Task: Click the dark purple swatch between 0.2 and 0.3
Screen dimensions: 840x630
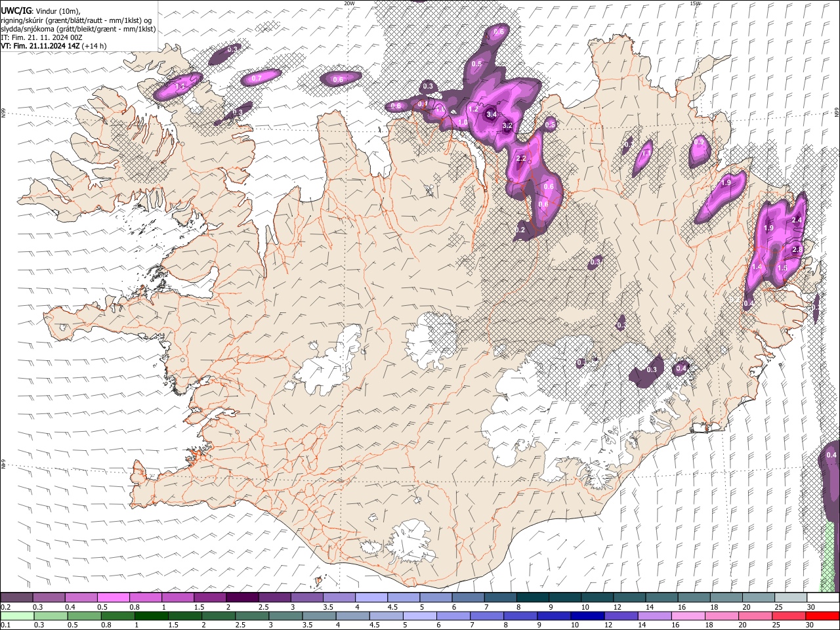Action: 17,598
